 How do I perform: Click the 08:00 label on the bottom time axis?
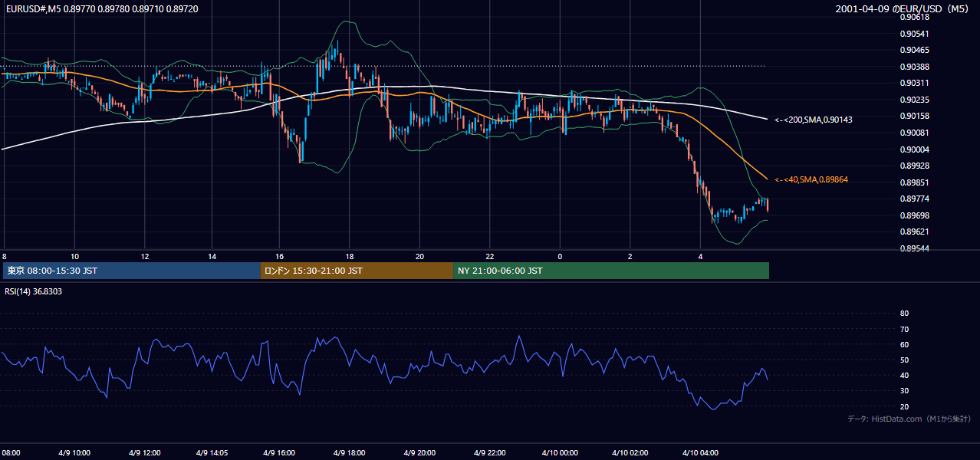click(x=10, y=453)
